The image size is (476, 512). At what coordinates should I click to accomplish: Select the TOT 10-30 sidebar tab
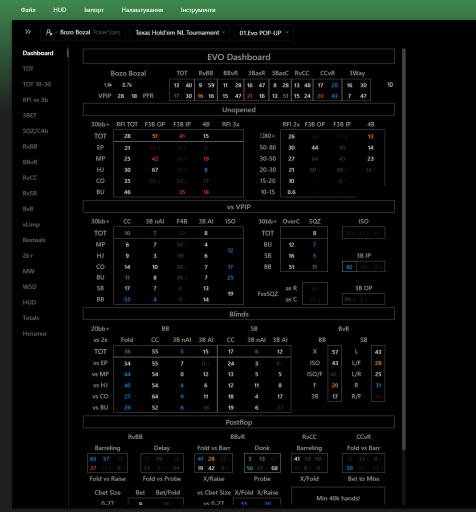pyautogui.click(x=37, y=84)
